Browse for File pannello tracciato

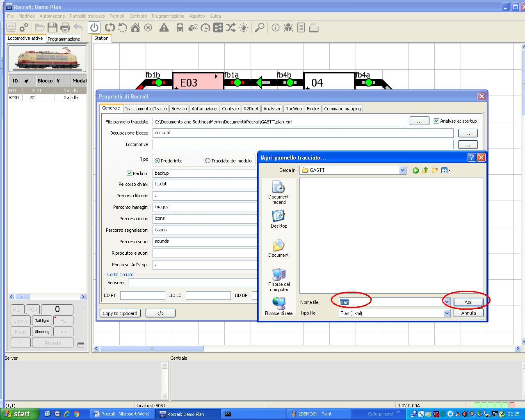[419, 121]
